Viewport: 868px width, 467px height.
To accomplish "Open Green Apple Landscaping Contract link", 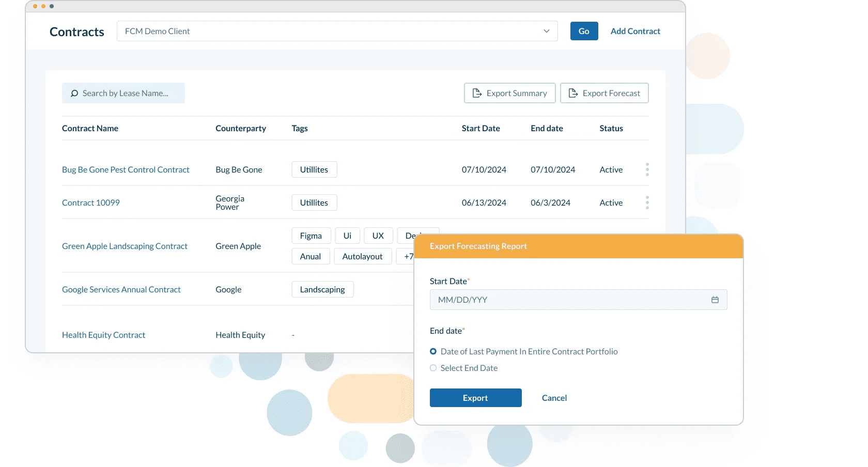I will tap(125, 246).
